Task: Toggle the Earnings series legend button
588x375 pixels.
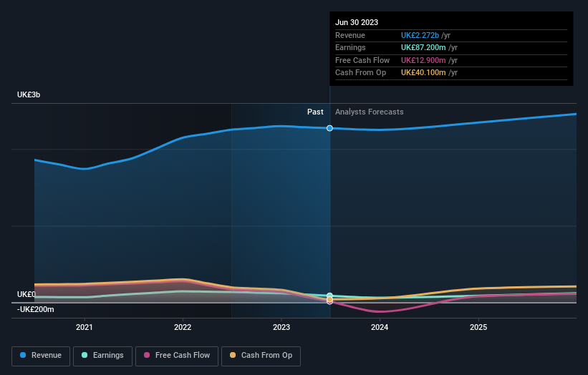Action: [x=102, y=356]
